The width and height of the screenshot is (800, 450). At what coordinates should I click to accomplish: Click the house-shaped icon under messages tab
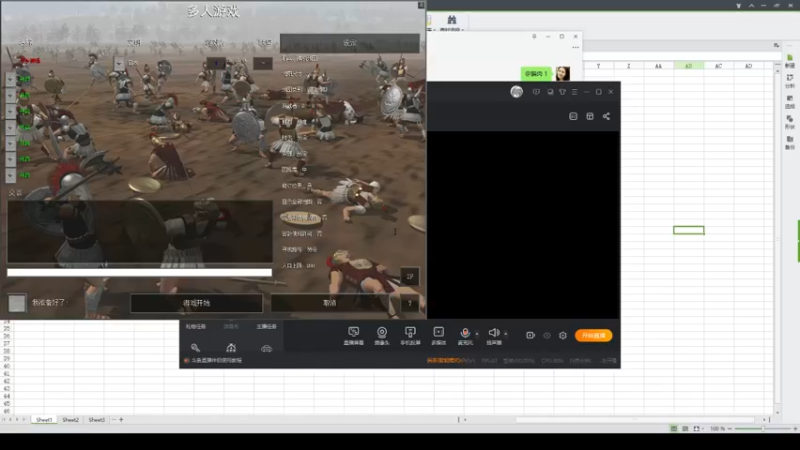[x=231, y=348]
